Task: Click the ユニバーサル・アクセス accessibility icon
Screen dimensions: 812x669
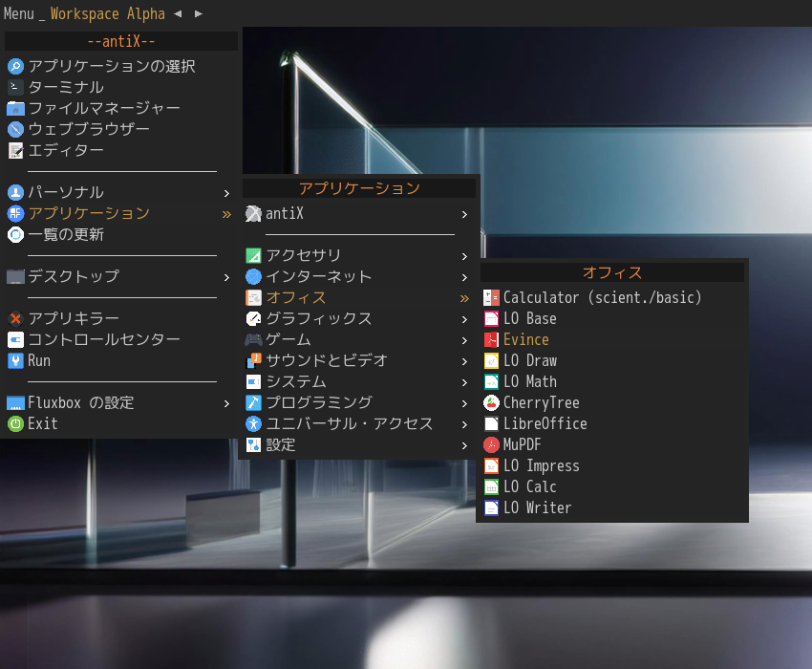Action: coord(253,424)
